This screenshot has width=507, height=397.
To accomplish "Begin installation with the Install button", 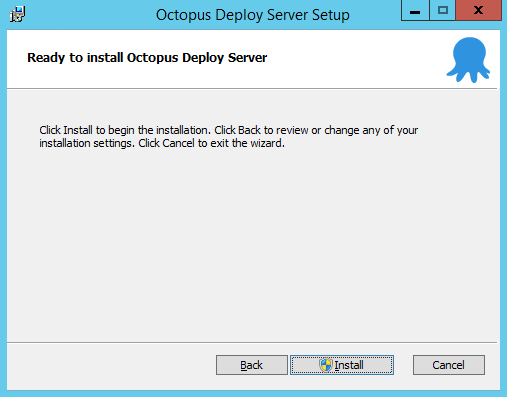I will [342, 365].
